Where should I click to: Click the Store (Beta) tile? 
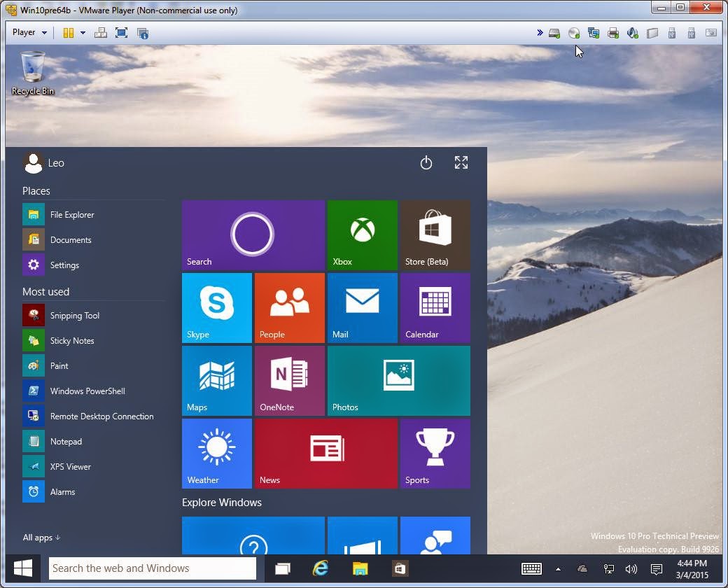pos(435,235)
